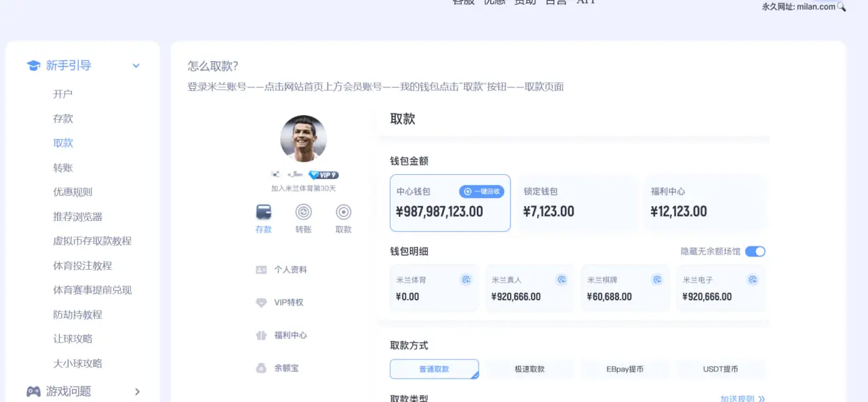
Task: Open 优惠规则 in sidebar
Action: coord(73,192)
